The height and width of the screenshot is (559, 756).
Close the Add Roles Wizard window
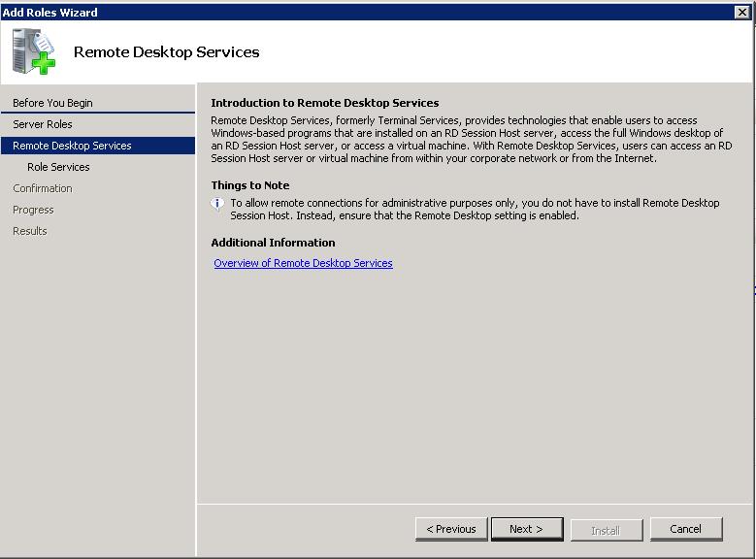point(742,12)
